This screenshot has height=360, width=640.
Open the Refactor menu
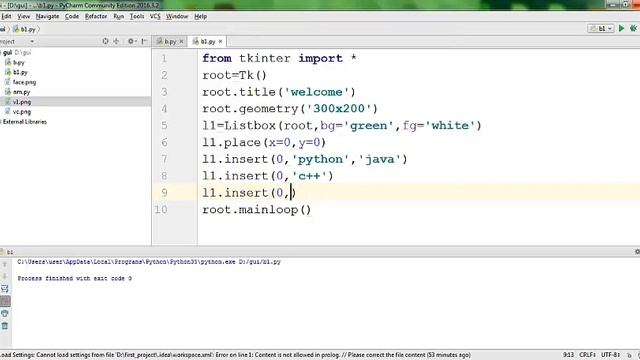[x=96, y=16]
